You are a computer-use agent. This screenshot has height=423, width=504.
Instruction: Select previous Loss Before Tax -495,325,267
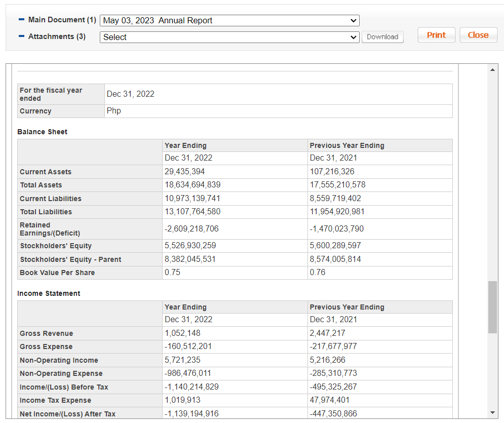333,387
